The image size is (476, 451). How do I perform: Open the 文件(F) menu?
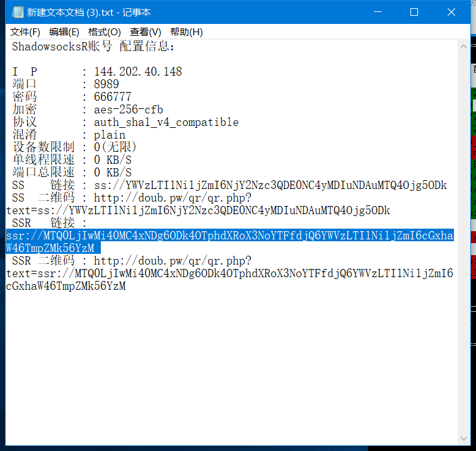(x=25, y=32)
